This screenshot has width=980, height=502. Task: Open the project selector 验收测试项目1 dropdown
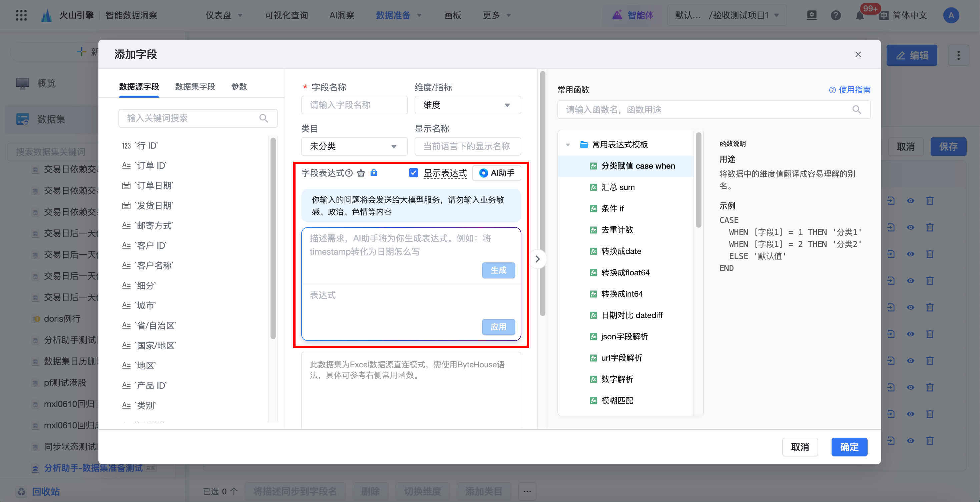[727, 15]
